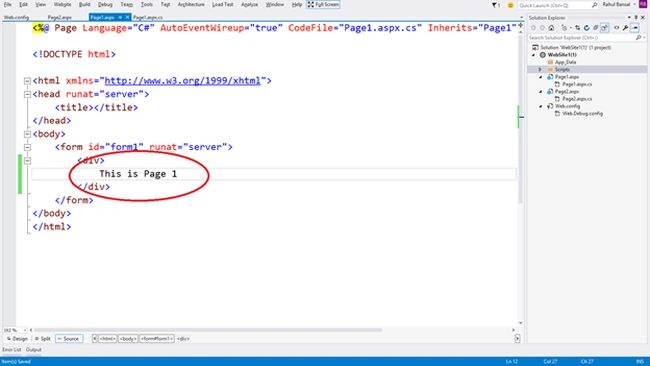Image resolution: width=650 pixels, height=366 pixels.
Task: Open the Output tab
Action: click(34, 350)
